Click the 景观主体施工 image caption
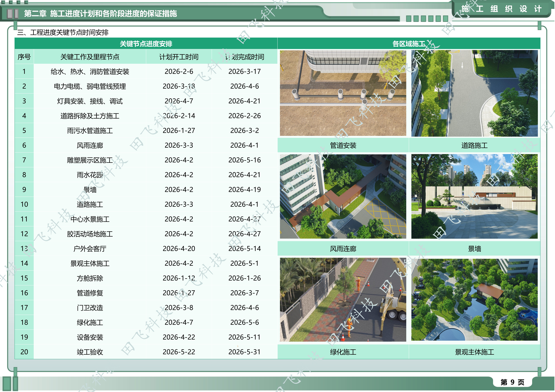 click(x=475, y=352)
